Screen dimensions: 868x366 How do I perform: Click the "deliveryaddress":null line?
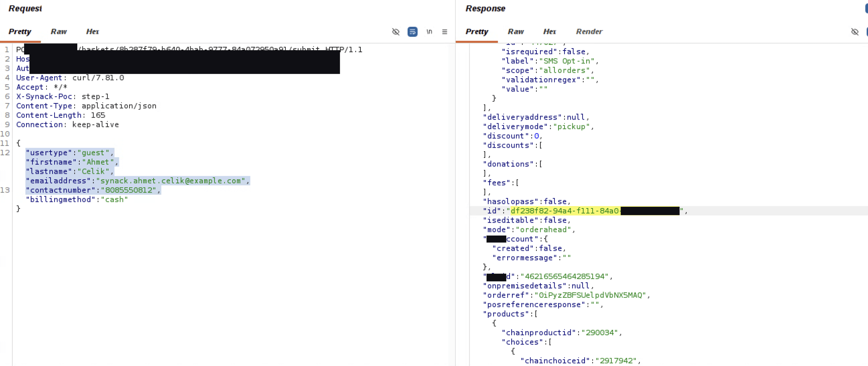coord(536,117)
